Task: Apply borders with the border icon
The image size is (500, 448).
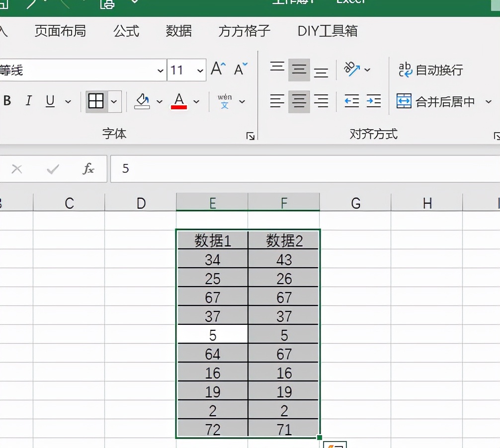Action: (96, 101)
